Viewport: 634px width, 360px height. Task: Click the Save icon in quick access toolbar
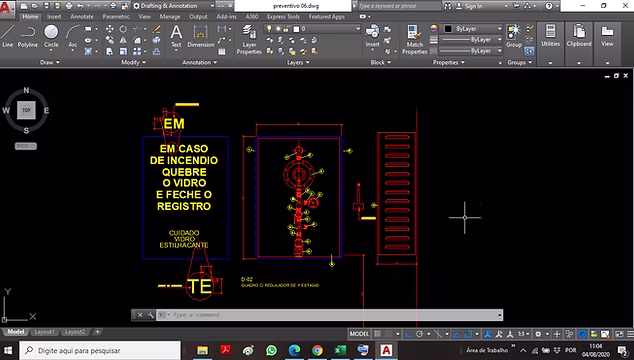pos(46,6)
